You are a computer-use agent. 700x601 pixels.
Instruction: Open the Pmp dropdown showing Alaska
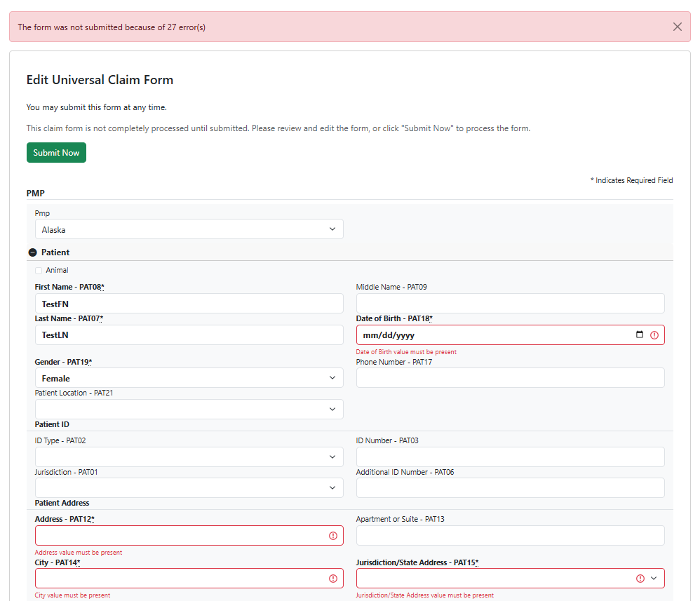(x=189, y=229)
